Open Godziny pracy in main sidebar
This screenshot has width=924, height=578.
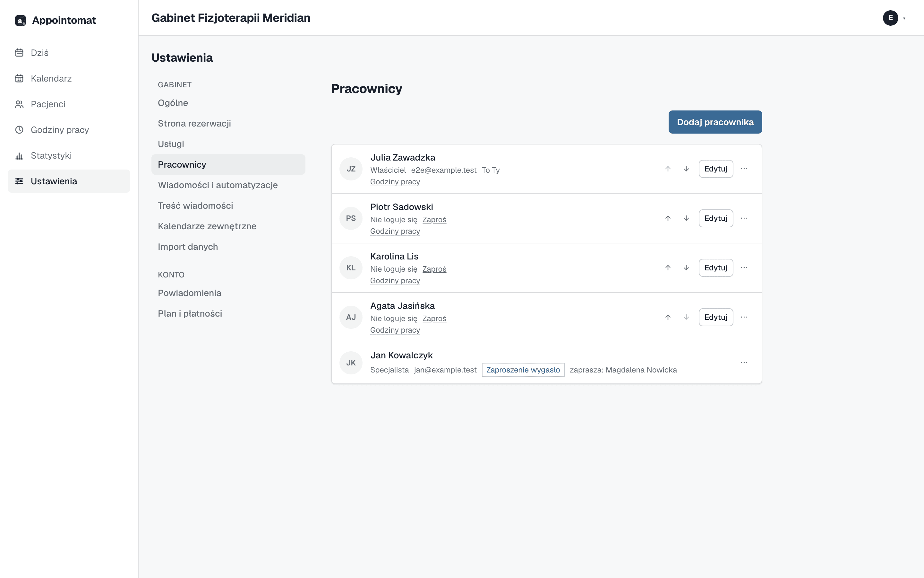point(69,130)
